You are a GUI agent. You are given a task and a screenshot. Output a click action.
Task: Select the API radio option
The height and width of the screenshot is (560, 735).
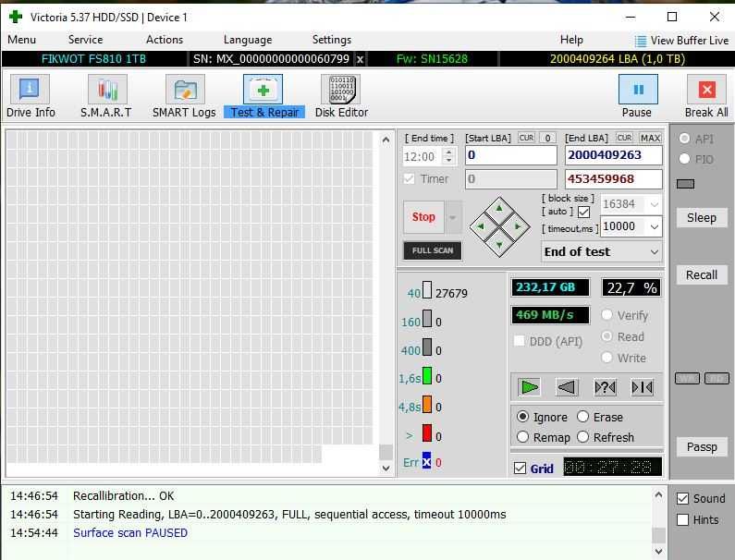(x=684, y=139)
